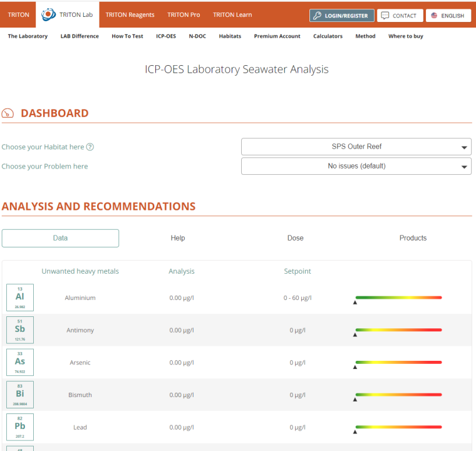
Task: Click the 'Setpoint' column header
Action: (x=297, y=271)
